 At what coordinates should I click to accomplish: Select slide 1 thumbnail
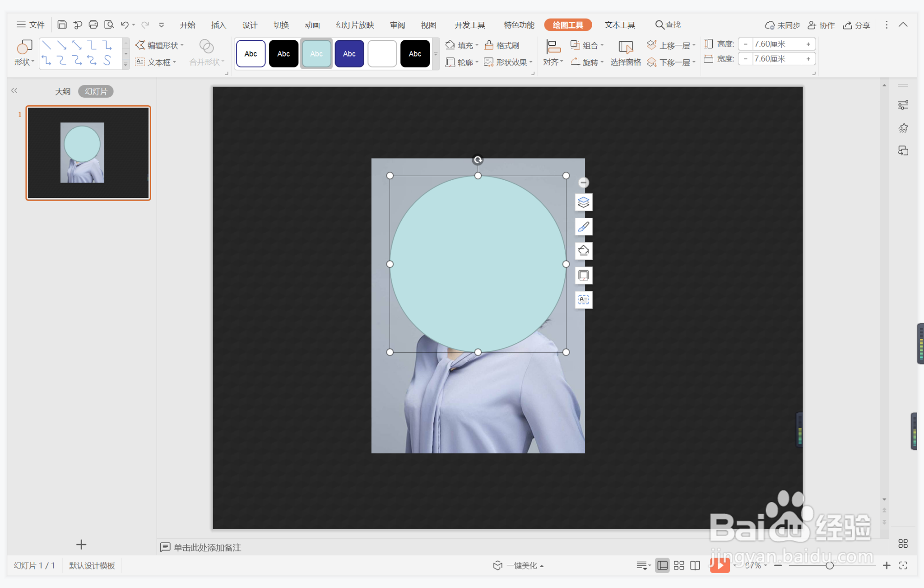click(88, 153)
